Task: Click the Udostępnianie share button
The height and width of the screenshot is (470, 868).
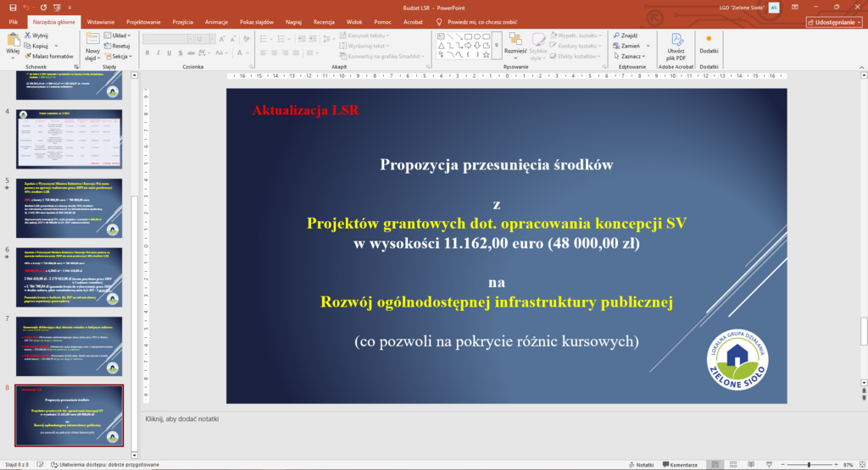Action: point(834,22)
